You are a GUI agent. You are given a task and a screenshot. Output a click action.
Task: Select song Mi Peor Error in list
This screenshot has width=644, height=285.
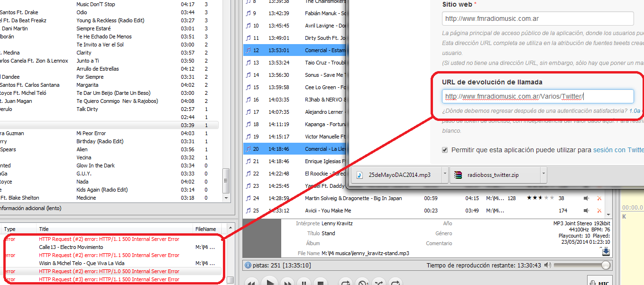pos(91,133)
